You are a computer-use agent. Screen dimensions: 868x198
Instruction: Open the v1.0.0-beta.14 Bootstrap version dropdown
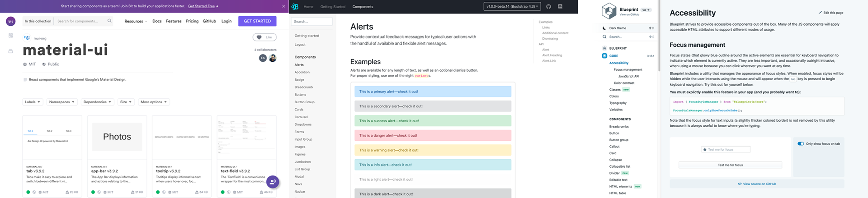coord(512,6)
